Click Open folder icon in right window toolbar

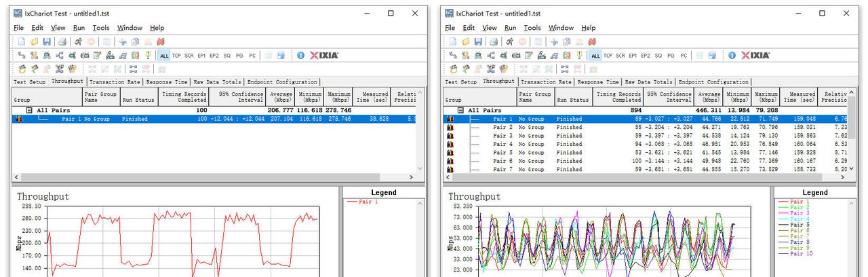(466, 41)
